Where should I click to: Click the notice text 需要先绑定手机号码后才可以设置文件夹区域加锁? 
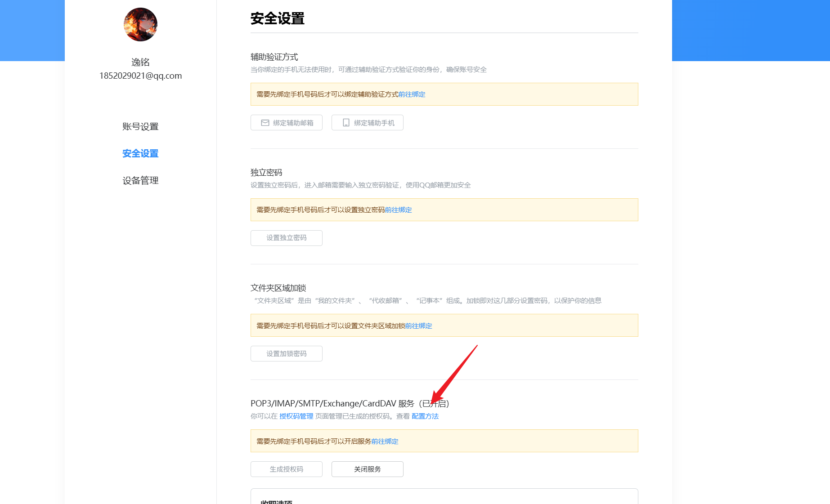click(331, 326)
